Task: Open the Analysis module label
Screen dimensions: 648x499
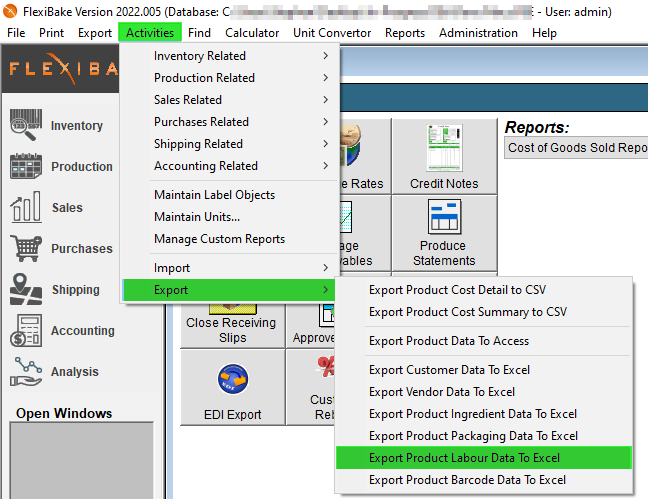Action: (75, 371)
